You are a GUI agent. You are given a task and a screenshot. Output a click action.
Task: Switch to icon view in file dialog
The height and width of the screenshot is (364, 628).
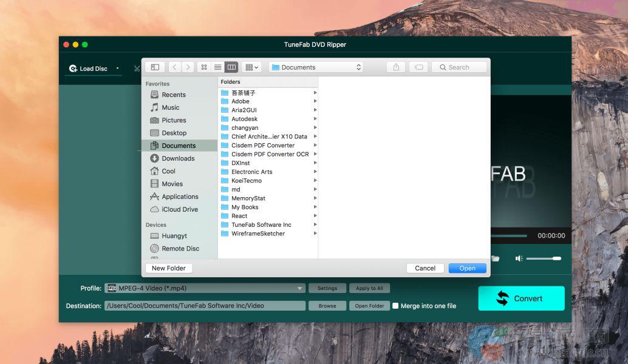[x=204, y=67]
